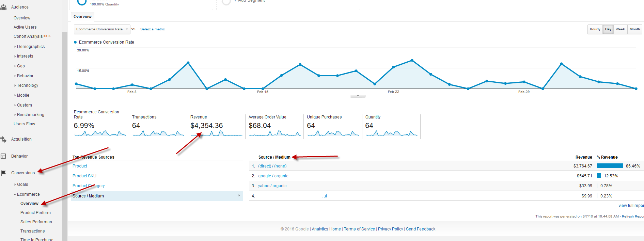Select the Overview report tab
644x241 pixels.
(82, 17)
